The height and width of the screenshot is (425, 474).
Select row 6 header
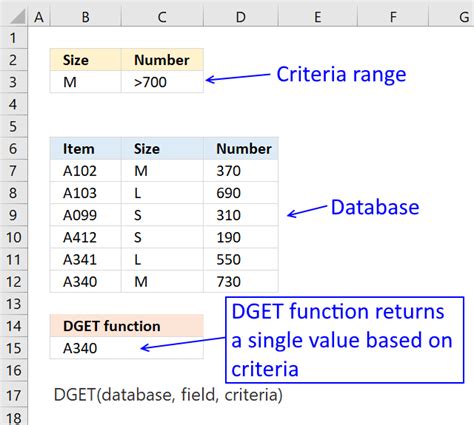(x=13, y=149)
